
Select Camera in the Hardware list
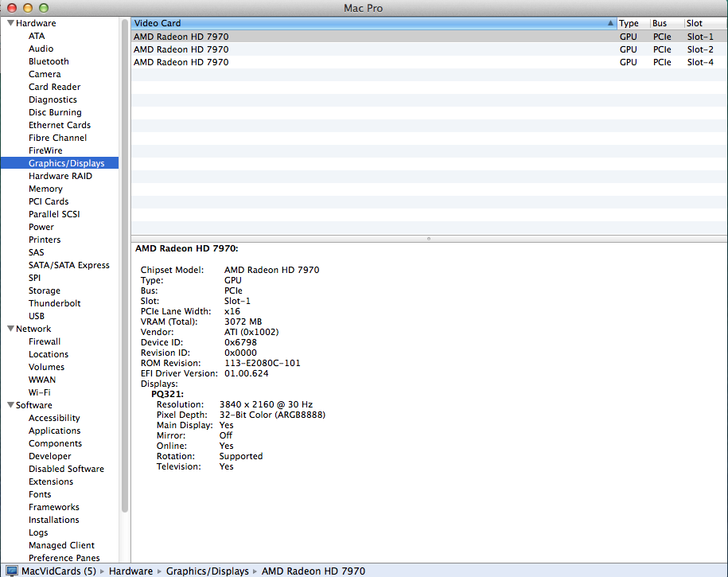[45, 74]
